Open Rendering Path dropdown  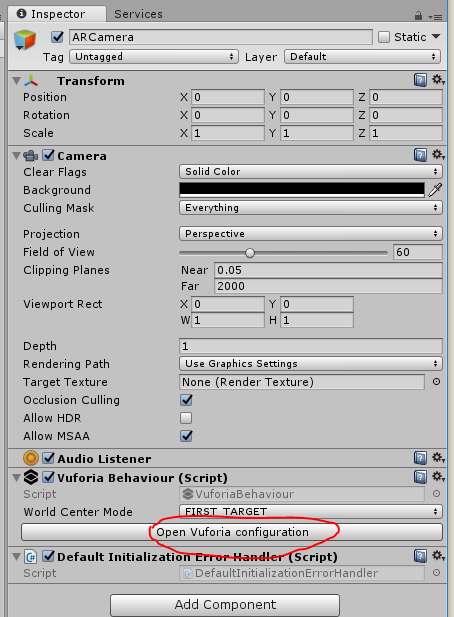[311, 364]
